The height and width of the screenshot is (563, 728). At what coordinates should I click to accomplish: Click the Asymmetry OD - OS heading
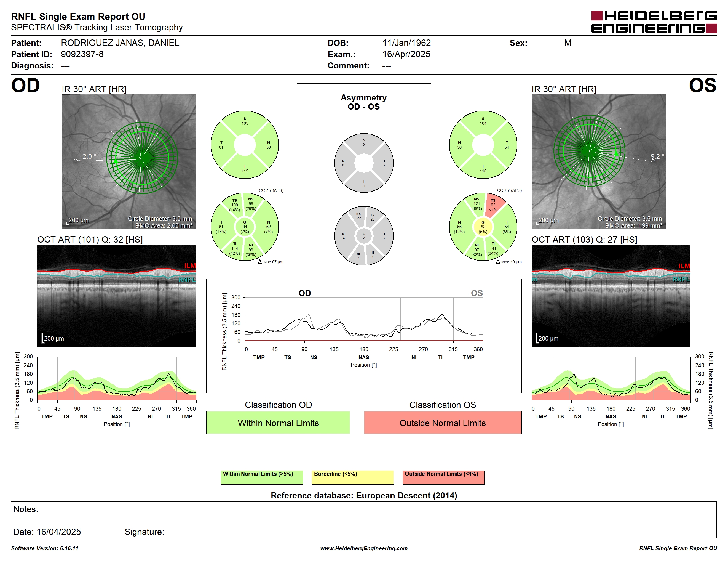(364, 102)
